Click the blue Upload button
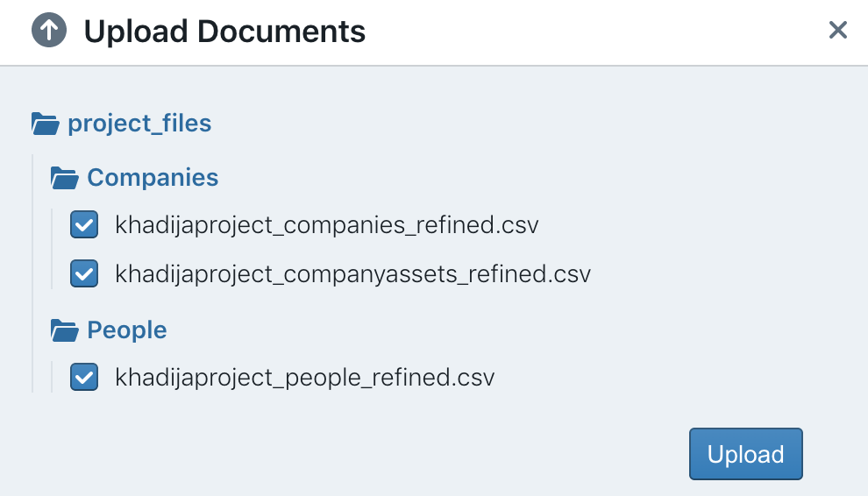 (x=745, y=454)
